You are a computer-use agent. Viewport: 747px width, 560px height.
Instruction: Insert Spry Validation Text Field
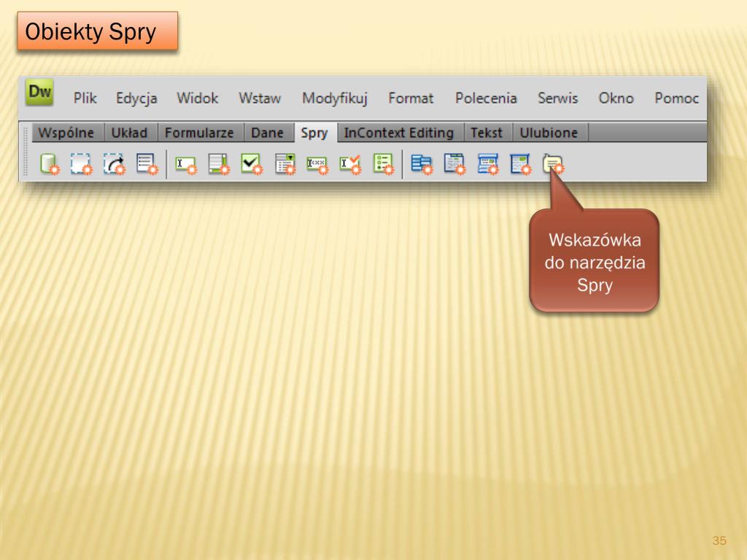(x=186, y=165)
